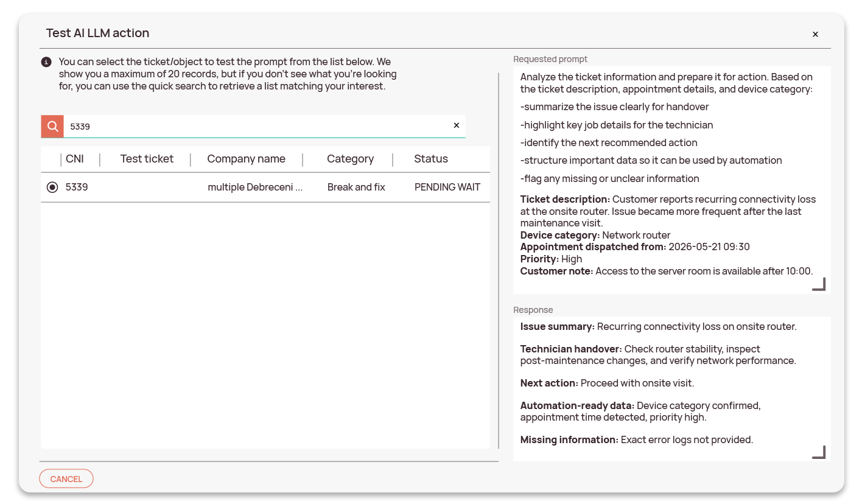Screen dimensions: 862x504
Task: Click the vertical divider between the panels
Action: (x=499, y=261)
